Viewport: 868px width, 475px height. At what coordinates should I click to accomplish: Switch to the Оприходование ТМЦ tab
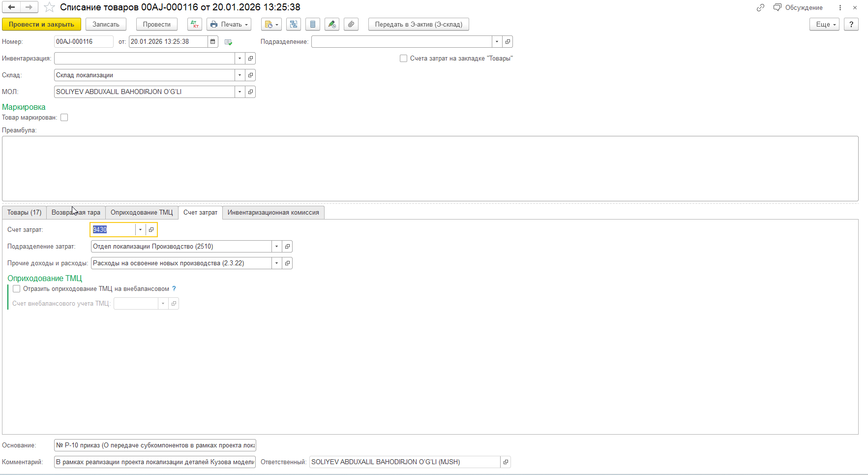point(142,213)
